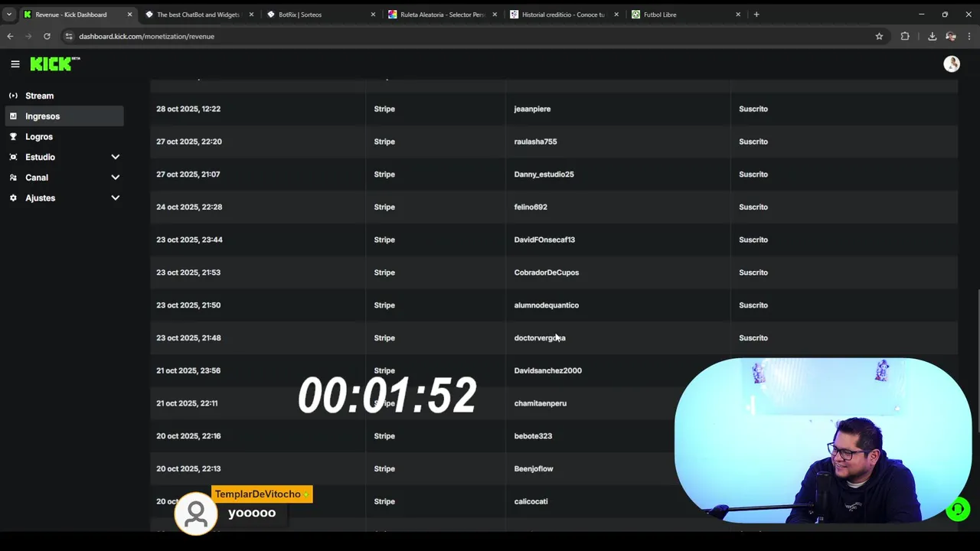Click the Estudio sidebar icon
Image resolution: width=980 pixels, height=551 pixels.
[x=13, y=157]
